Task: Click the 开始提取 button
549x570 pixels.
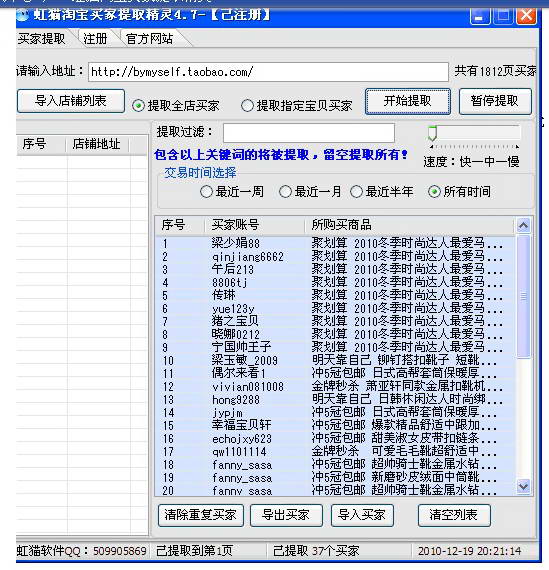Action: (x=408, y=101)
